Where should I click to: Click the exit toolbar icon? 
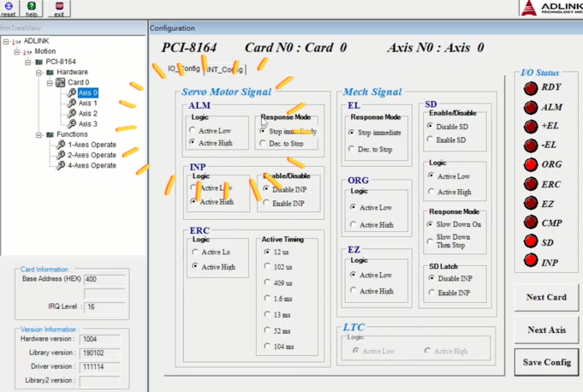pos(58,6)
